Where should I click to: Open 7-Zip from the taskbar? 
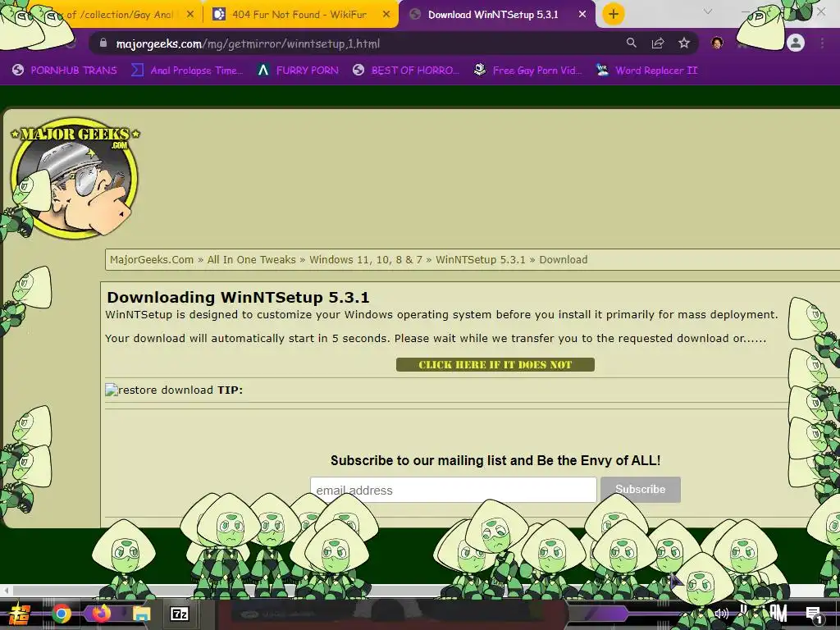[180, 614]
